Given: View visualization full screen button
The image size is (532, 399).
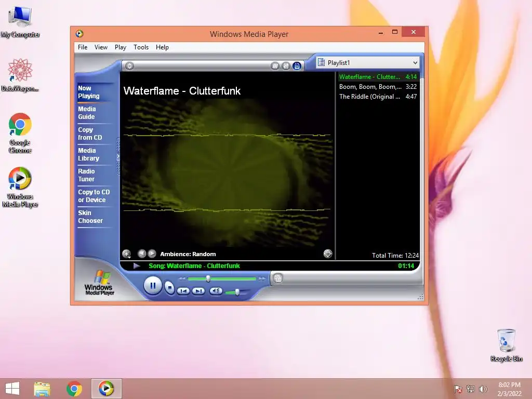Looking at the screenshot, I should point(328,254).
